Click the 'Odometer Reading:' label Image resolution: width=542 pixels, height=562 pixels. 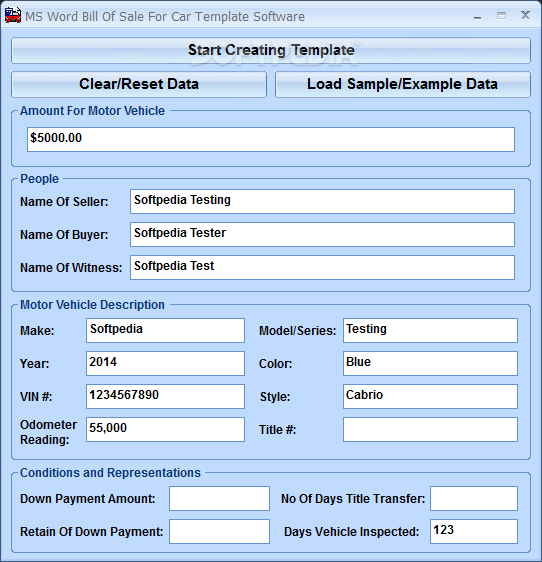(x=48, y=432)
